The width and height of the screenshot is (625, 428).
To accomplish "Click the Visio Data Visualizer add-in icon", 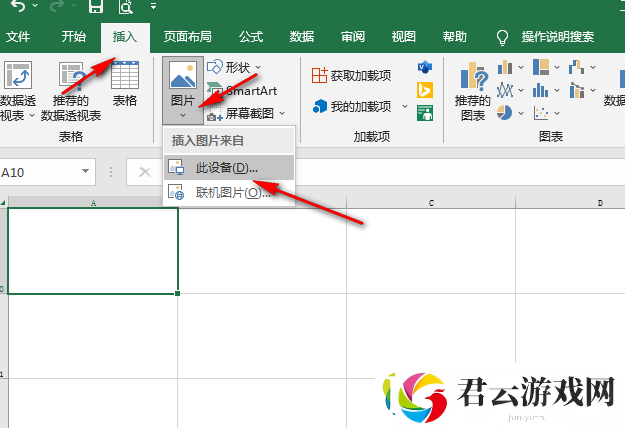I will 425,67.
